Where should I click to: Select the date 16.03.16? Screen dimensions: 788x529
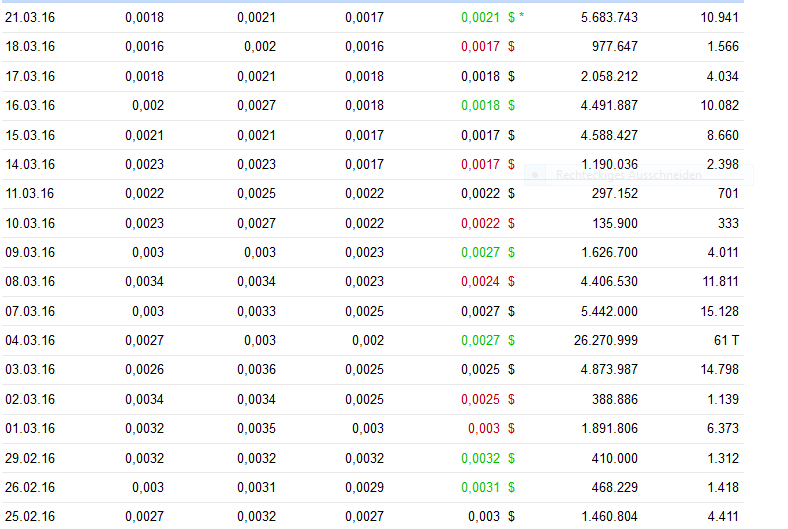pos(30,105)
